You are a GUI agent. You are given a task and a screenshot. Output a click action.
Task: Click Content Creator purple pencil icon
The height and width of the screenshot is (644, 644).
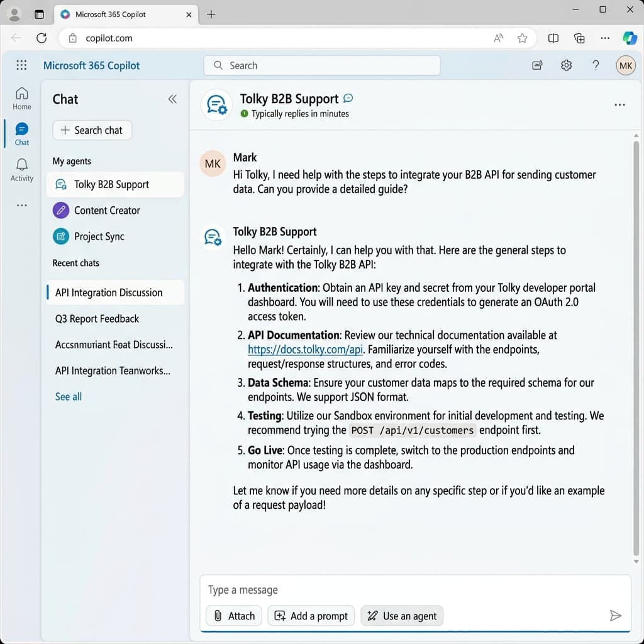(61, 210)
